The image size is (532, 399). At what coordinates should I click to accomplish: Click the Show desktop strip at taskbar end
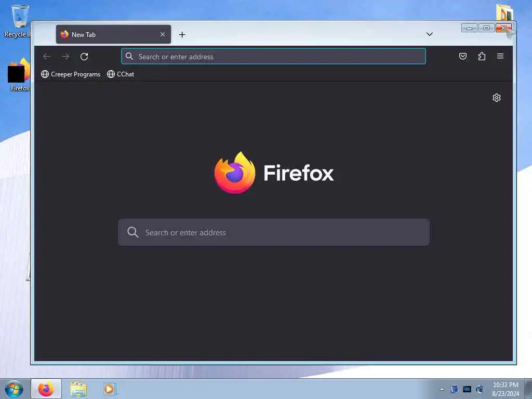(528, 389)
